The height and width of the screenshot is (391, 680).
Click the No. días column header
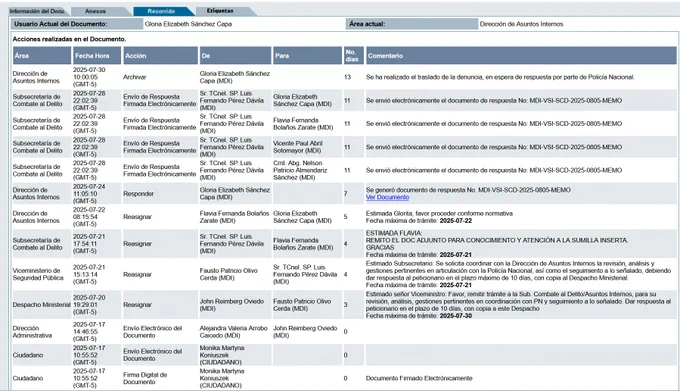[353, 55]
